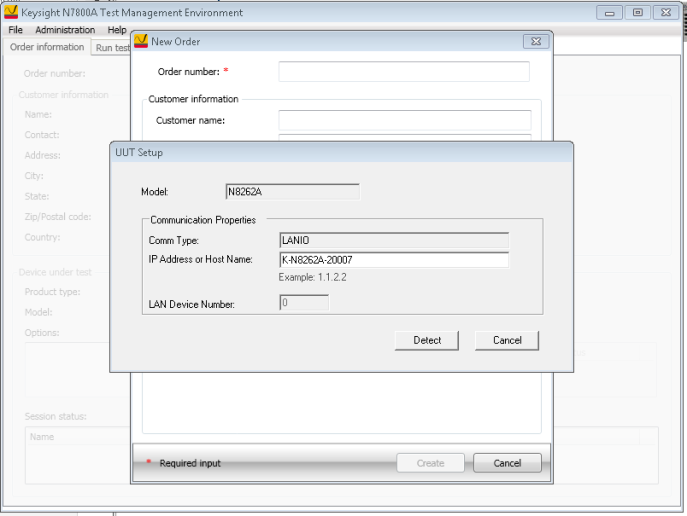Click the Order number input field

404,71
